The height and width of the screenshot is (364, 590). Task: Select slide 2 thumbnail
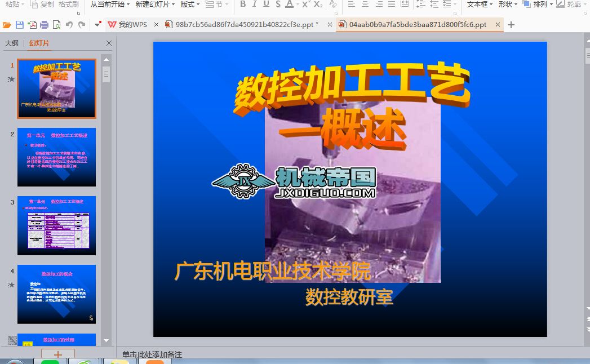pos(56,157)
